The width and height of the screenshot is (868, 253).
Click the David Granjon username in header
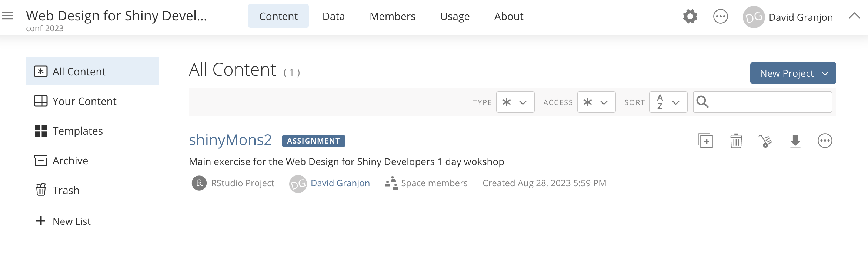point(801,17)
